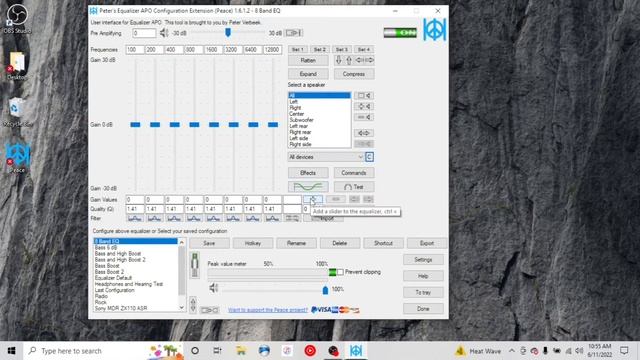This screenshot has width=640, height=360.
Task: Mute output using the volume speaker icon
Action: tap(213, 289)
